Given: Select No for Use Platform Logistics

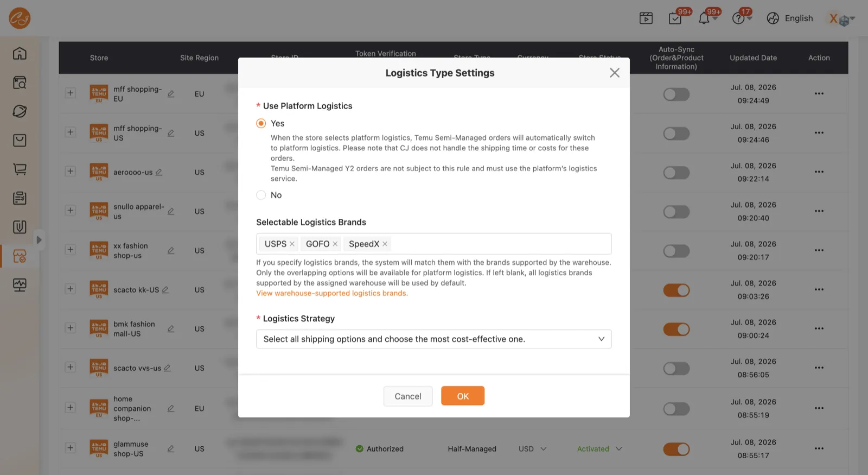Looking at the screenshot, I should coord(261,195).
